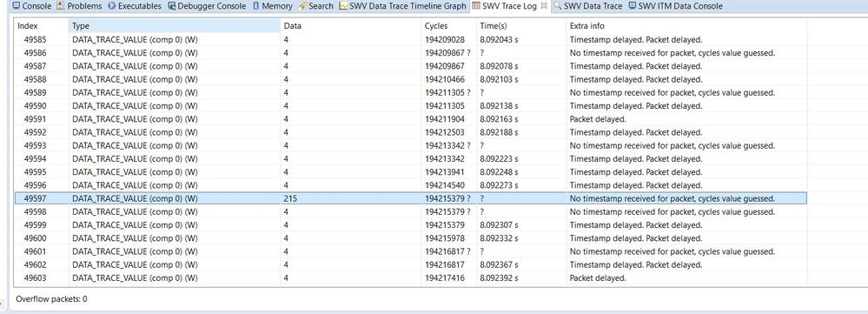
Task: Sort by the Index column header
Action: pyautogui.click(x=42, y=26)
